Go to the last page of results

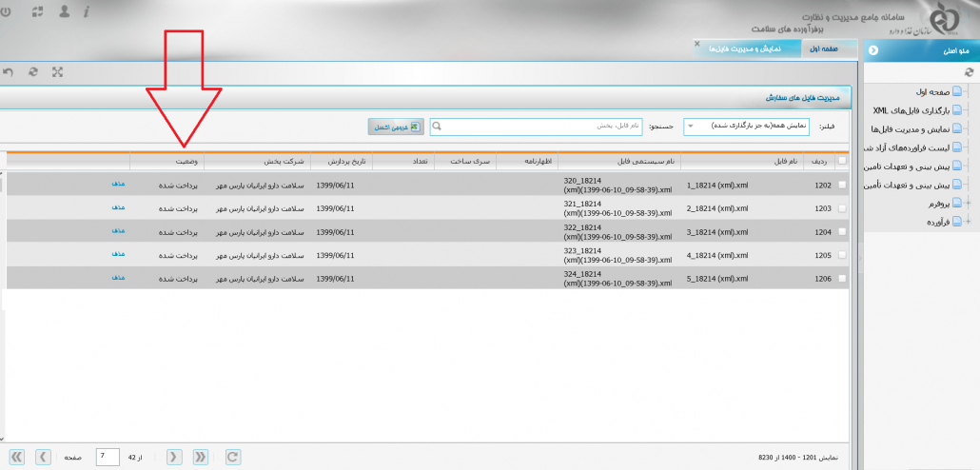point(16,458)
